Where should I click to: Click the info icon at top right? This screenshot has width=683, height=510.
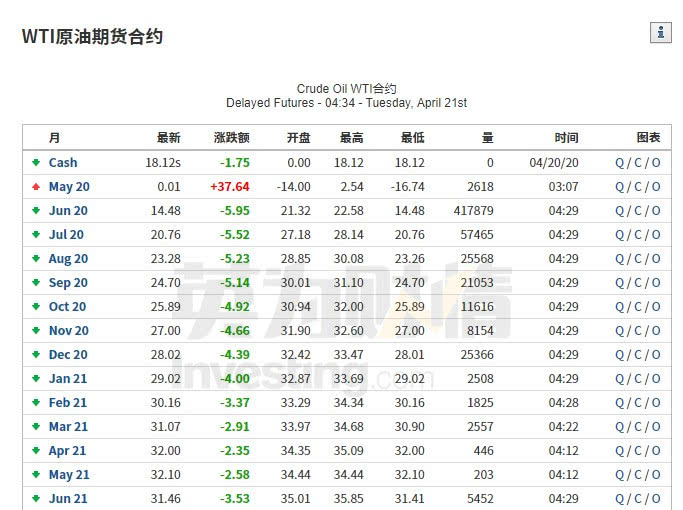660,32
